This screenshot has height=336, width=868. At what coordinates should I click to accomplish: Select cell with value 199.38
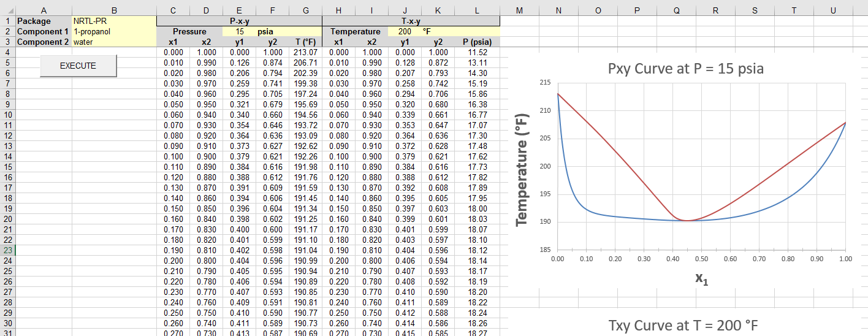[x=306, y=83]
